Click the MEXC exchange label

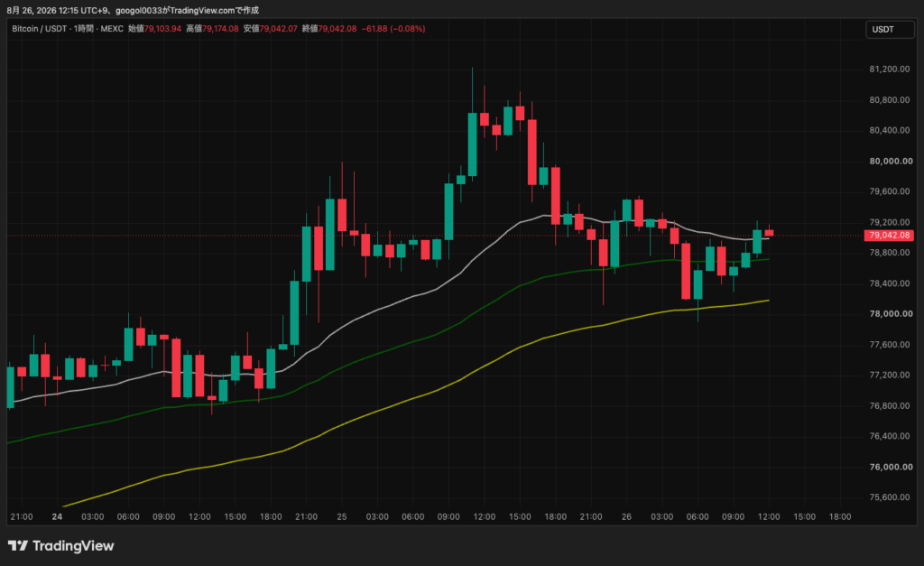[112, 28]
